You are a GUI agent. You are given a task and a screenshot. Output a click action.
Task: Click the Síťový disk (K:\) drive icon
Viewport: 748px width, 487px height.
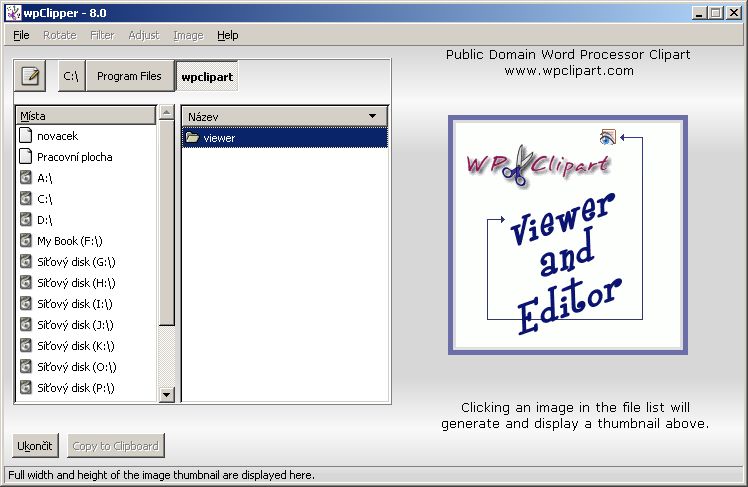point(26,346)
